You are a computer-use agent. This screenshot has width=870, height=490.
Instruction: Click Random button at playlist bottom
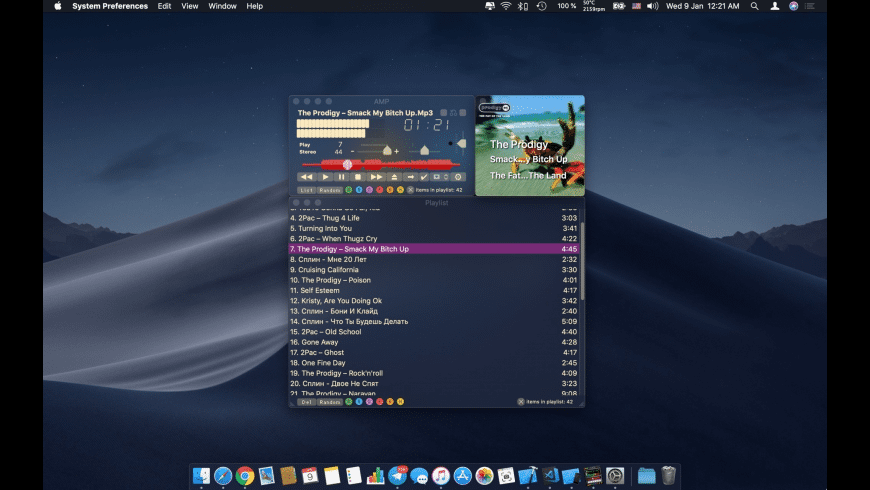coord(330,402)
